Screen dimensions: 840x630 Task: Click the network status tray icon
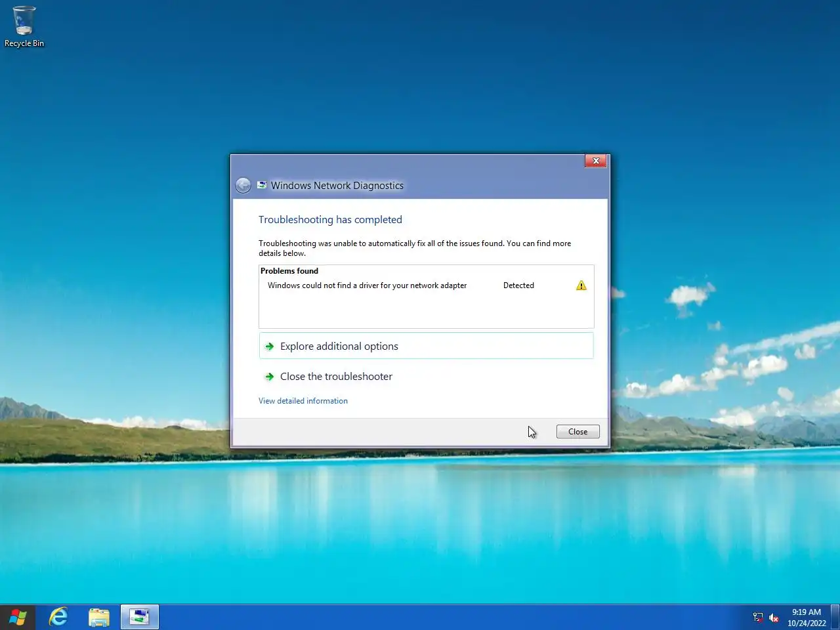click(758, 618)
